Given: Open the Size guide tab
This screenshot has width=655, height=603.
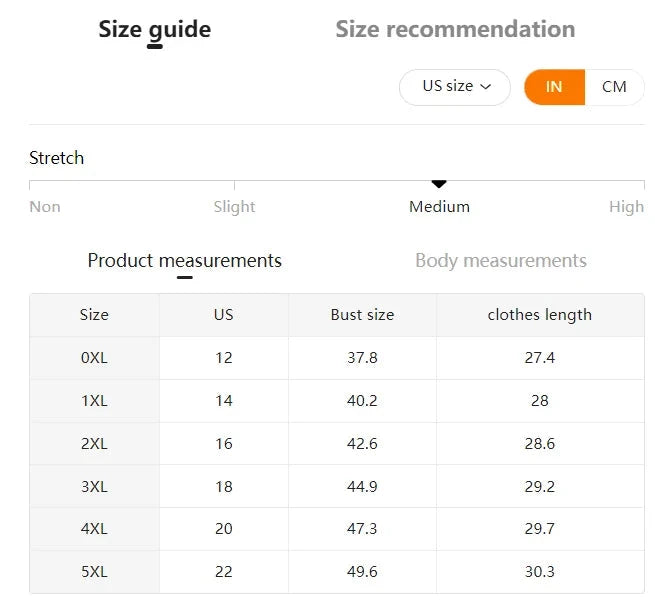Looking at the screenshot, I should 154,29.
